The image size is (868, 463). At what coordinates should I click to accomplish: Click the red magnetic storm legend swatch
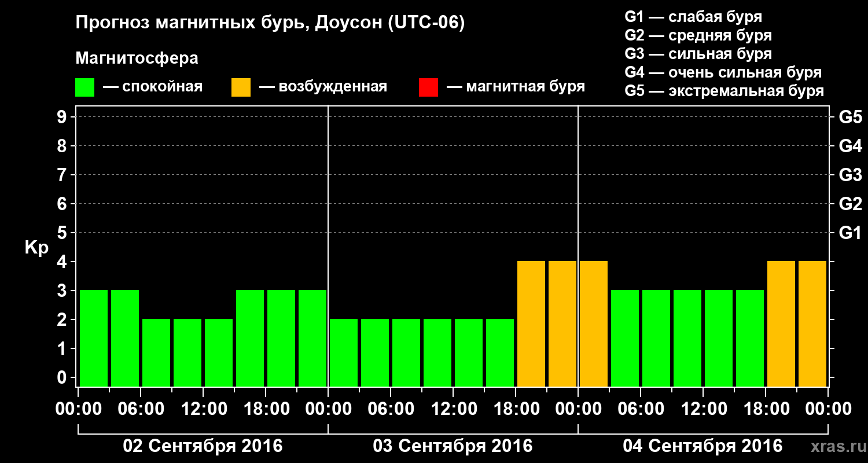pos(428,87)
